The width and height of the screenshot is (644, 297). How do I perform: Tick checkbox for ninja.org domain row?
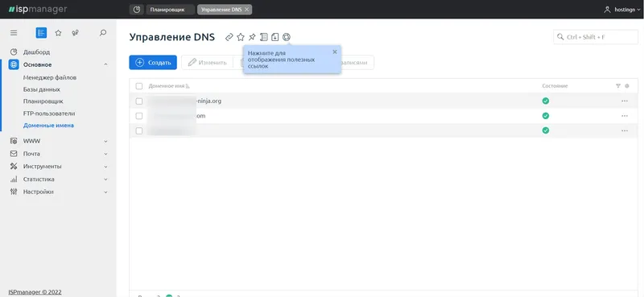[x=139, y=101]
